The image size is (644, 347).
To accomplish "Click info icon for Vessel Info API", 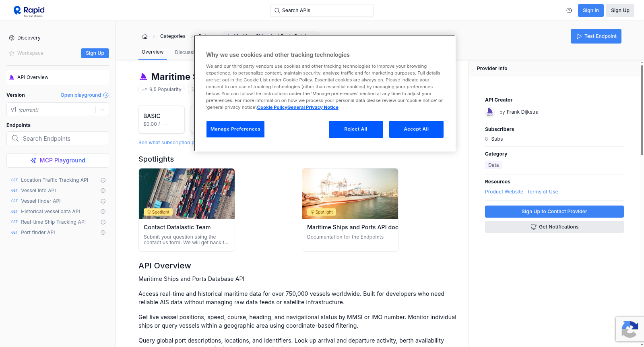I will (103, 191).
